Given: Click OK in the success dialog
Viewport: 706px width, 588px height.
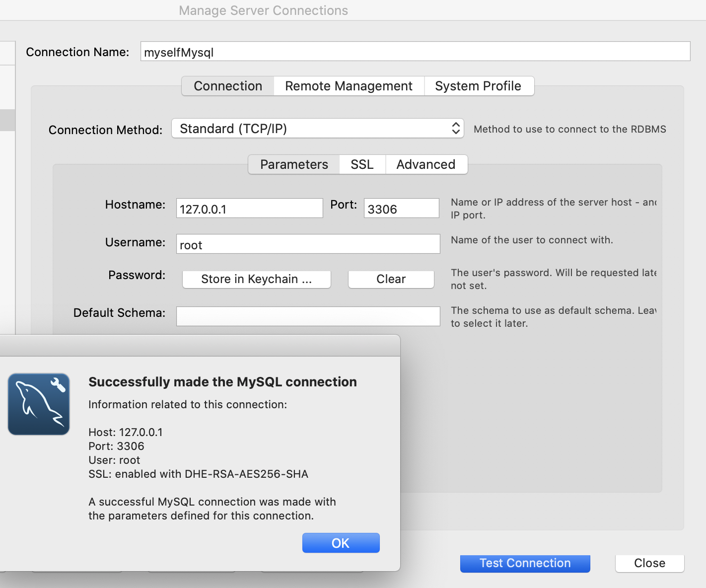Looking at the screenshot, I should coord(341,543).
